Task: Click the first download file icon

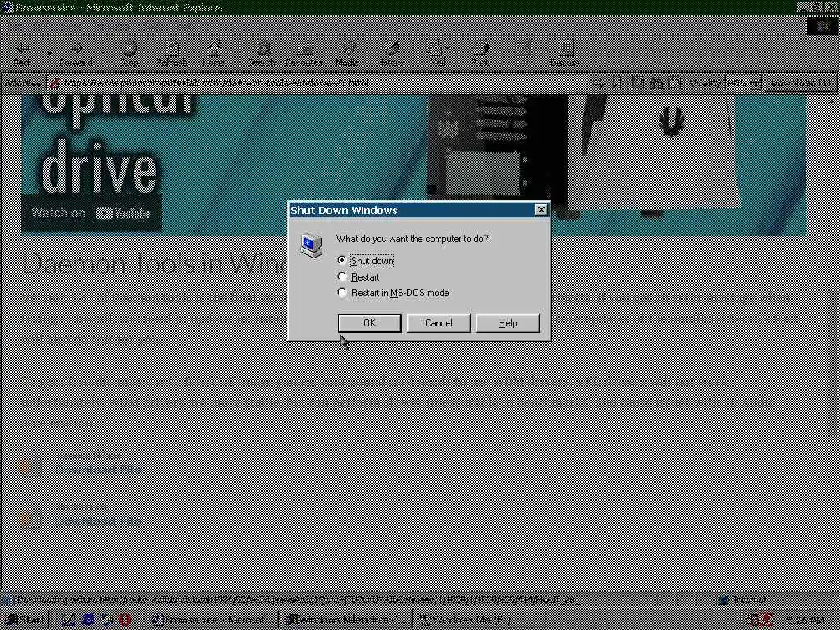Action: pyautogui.click(x=30, y=465)
